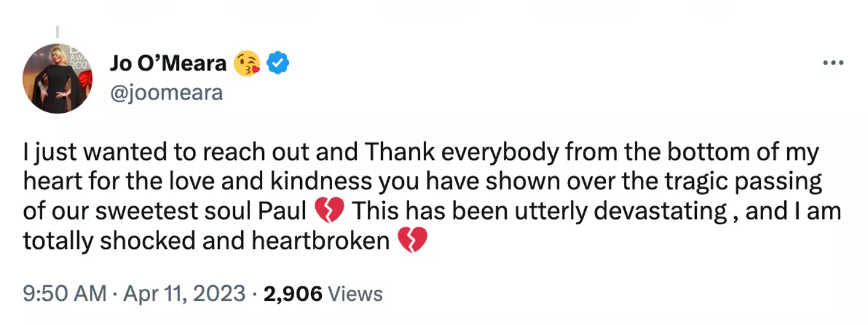This screenshot has width=868, height=325.
Task: Open the tweet's more options menu
Action: pos(834,63)
